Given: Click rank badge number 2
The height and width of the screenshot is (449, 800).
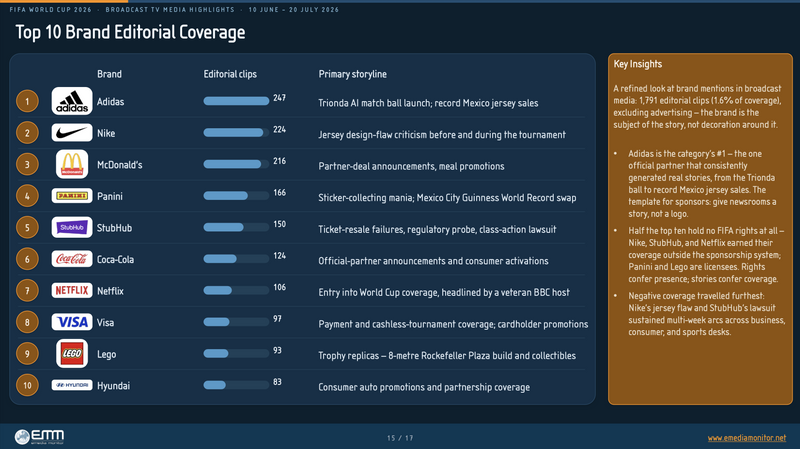Looking at the screenshot, I should tap(28, 133).
